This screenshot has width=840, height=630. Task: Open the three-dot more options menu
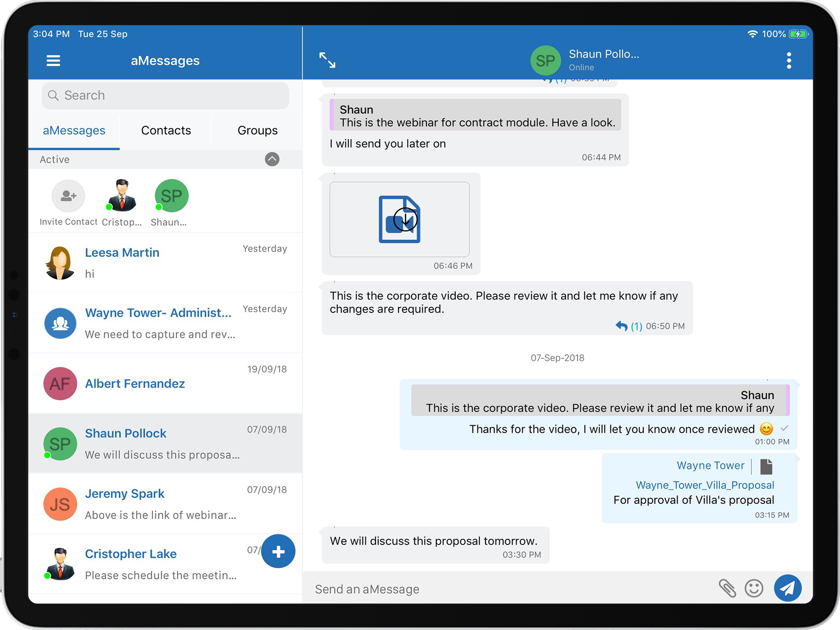789,60
